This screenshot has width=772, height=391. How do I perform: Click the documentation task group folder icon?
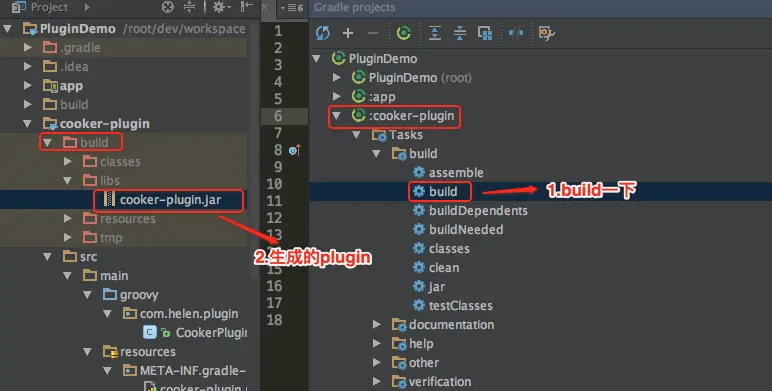coord(399,325)
